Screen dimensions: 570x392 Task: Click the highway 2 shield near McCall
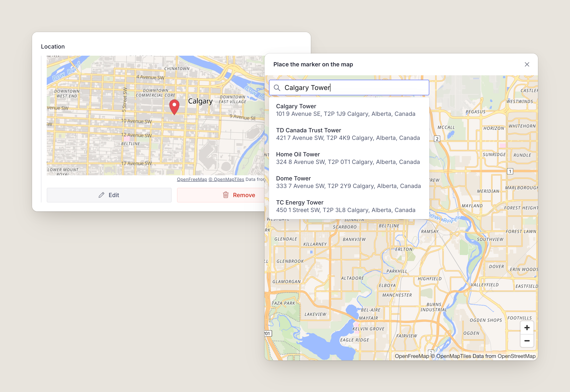coord(437,139)
